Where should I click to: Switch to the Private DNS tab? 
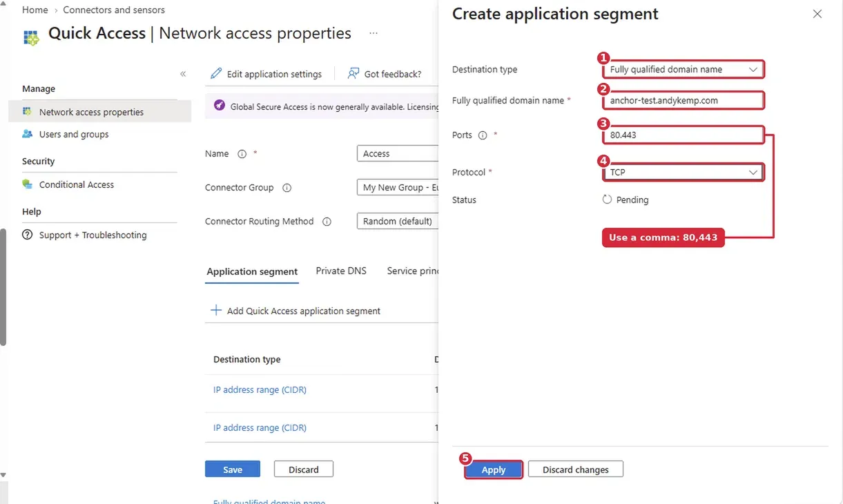(341, 271)
